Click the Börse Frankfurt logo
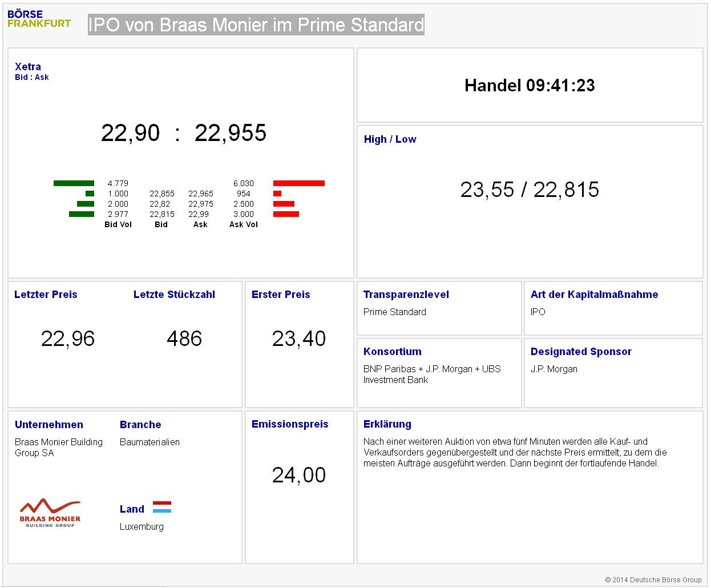Screen dimensions: 711x588 click(x=39, y=19)
